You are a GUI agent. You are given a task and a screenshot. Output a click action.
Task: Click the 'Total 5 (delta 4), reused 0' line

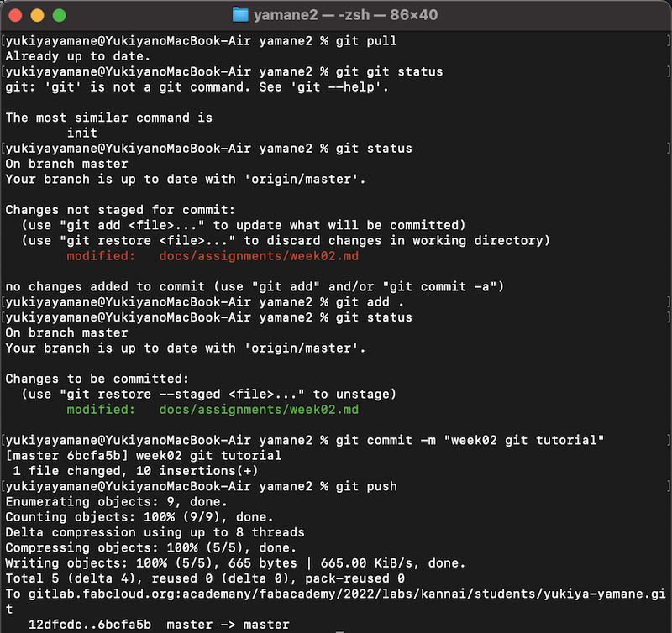click(205, 579)
